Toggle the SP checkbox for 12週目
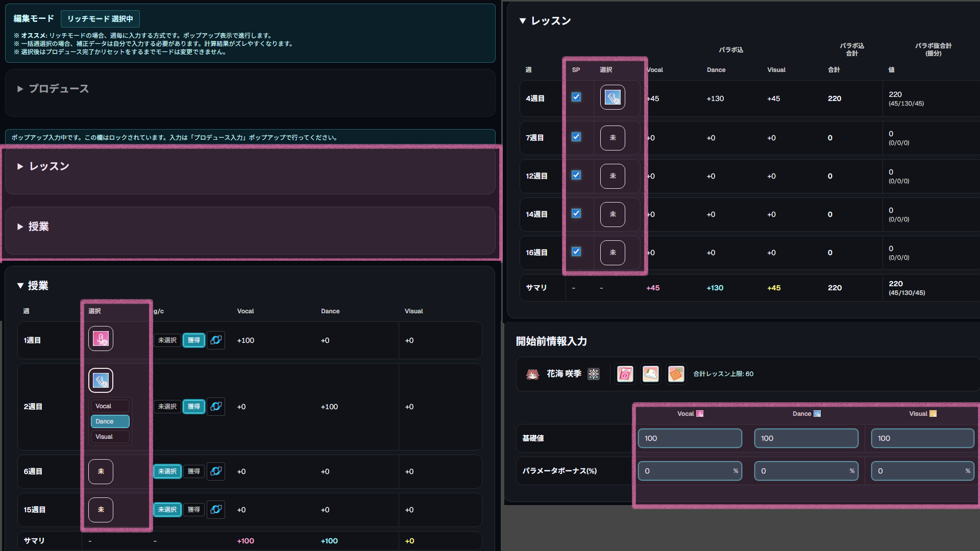Viewport: 980px width, 551px height. (x=576, y=175)
